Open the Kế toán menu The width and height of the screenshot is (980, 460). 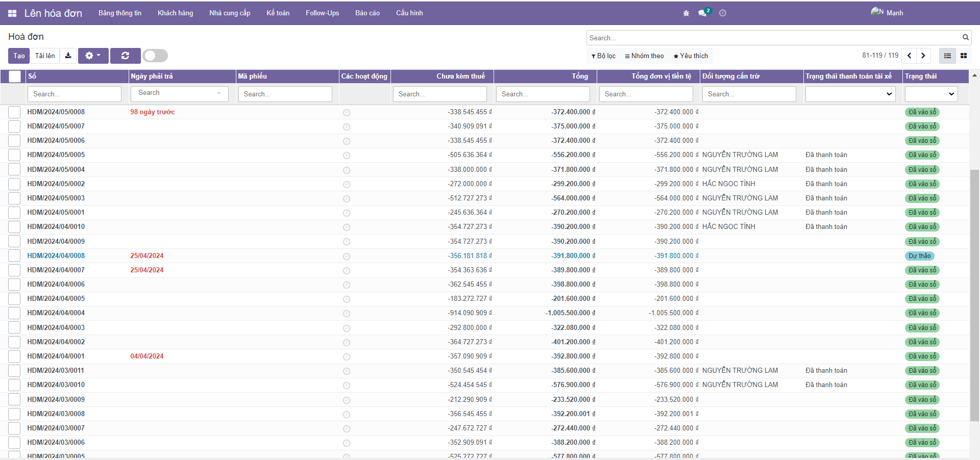(x=278, y=13)
